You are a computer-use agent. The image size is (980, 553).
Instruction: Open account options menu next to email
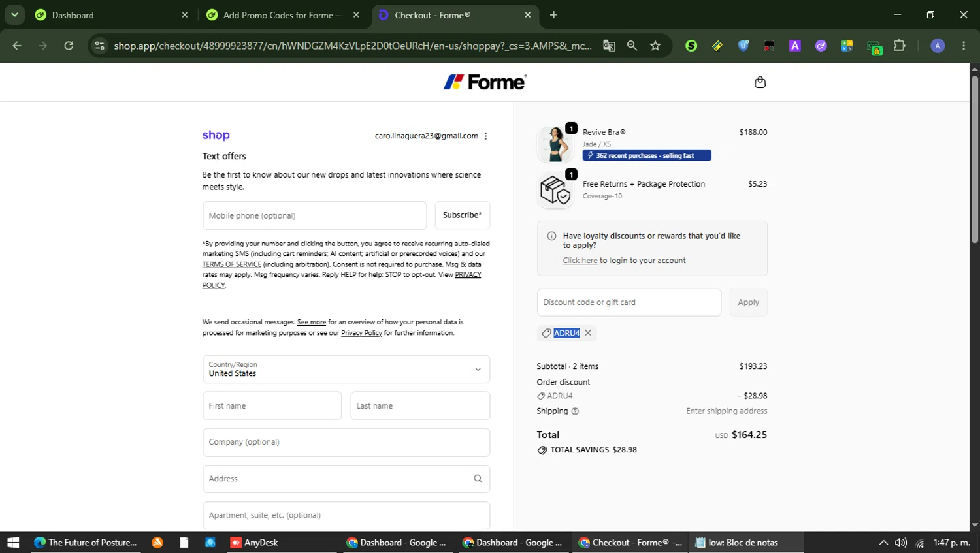point(485,136)
